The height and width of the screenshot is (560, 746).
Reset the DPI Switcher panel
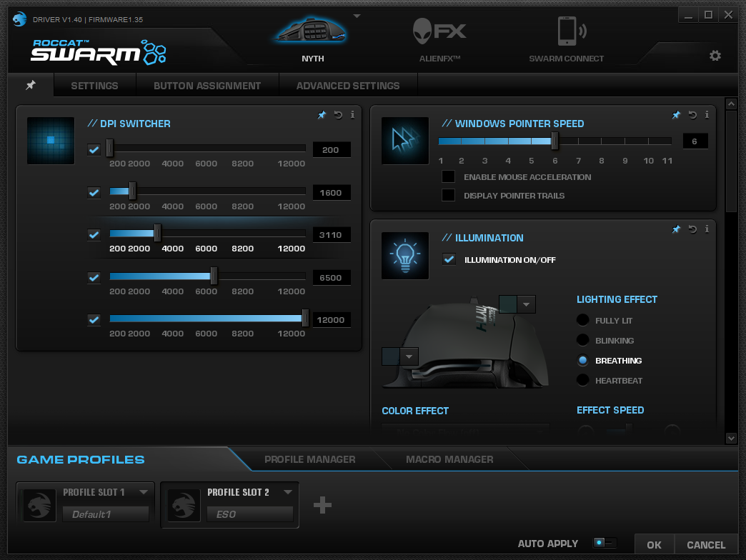pyautogui.click(x=338, y=114)
